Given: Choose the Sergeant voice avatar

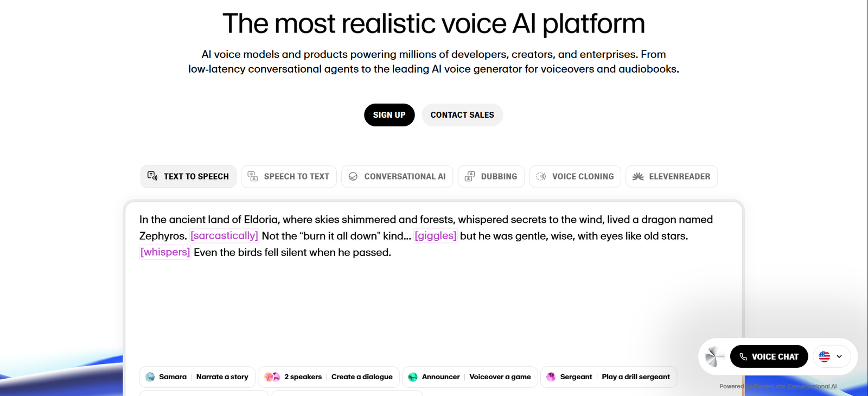Looking at the screenshot, I should tap(551, 377).
